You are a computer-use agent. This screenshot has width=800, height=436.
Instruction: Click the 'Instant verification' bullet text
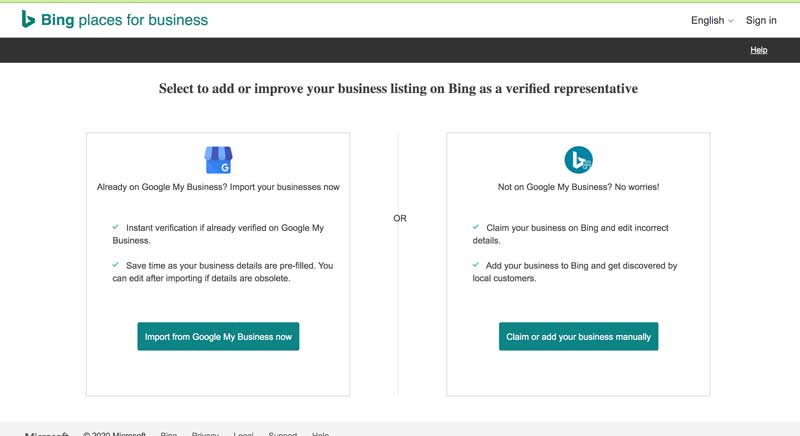[x=218, y=234]
